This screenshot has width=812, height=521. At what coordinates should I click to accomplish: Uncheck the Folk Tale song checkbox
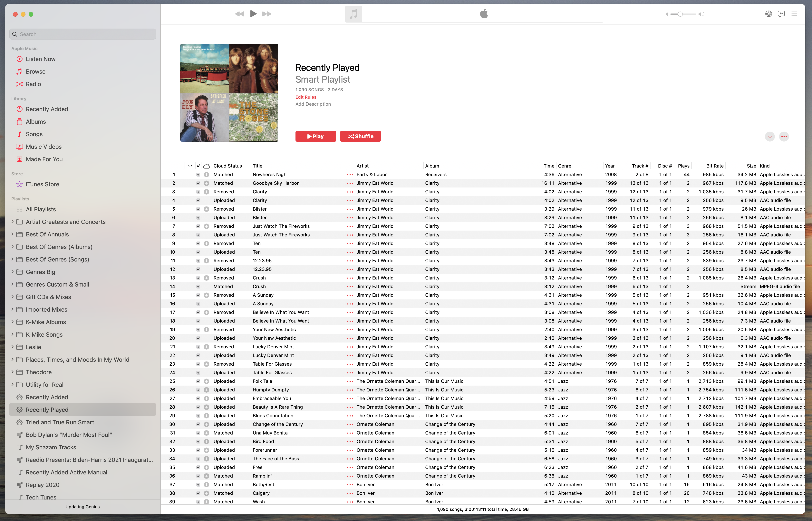click(x=198, y=381)
